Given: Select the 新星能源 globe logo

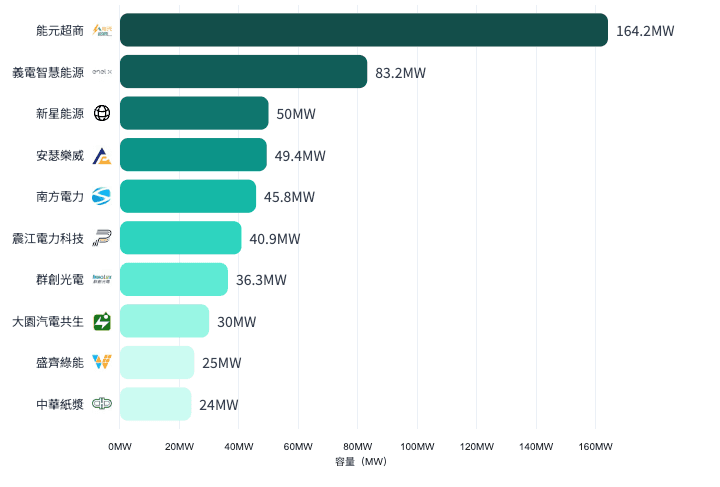Looking at the screenshot, I should point(102,114).
